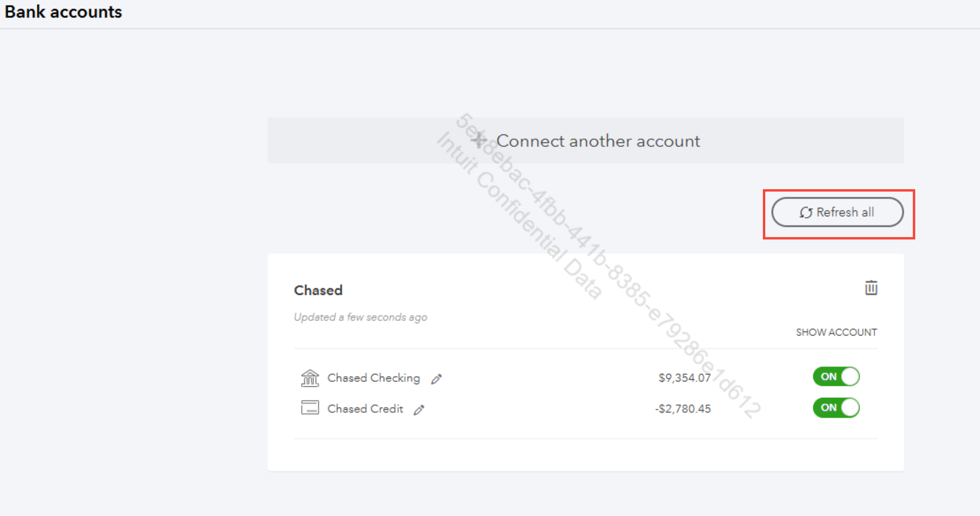Click the Intuit Confidential Data watermark
Screen dimensions: 980x516
pyautogui.click(x=519, y=215)
